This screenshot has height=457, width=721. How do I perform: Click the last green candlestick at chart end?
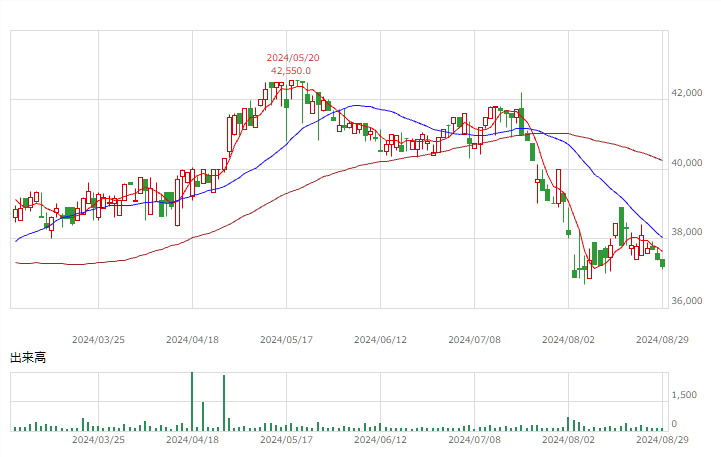663,263
